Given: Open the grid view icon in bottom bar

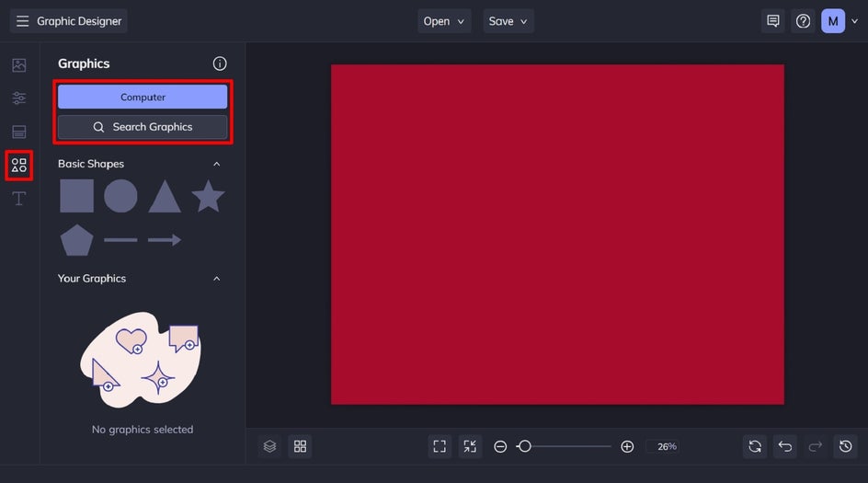Looking at the screenshot, I should [x=300, y=446].
